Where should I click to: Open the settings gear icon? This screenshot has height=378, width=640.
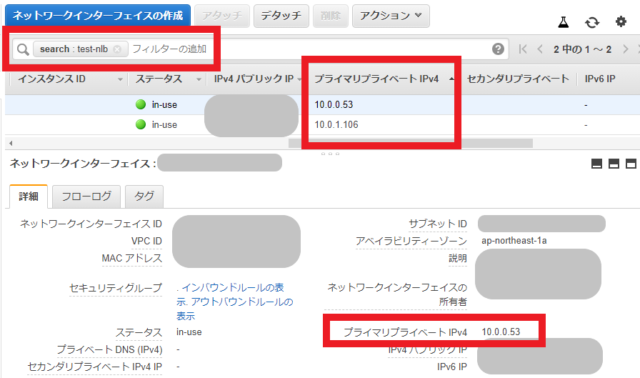coord(621,21)
